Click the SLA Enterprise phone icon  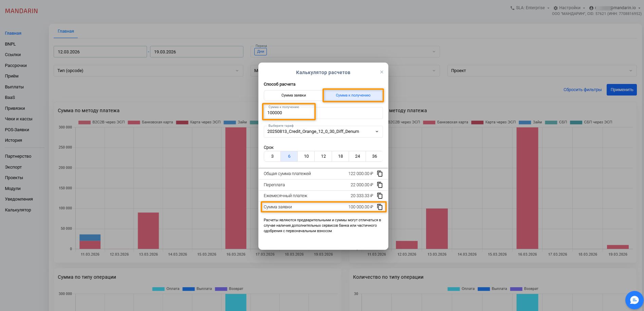512,8
